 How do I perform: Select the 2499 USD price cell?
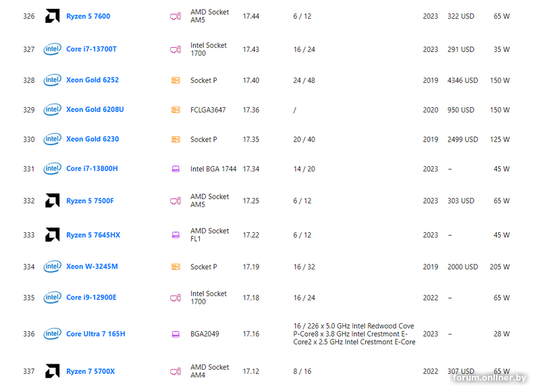(x=462, y=140)
